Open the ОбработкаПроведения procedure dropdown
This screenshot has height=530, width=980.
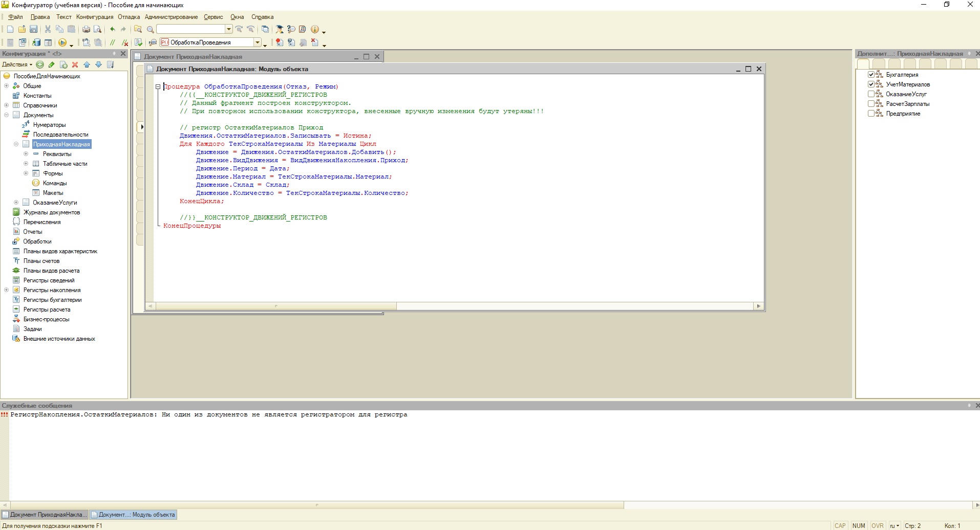[258, 42]
